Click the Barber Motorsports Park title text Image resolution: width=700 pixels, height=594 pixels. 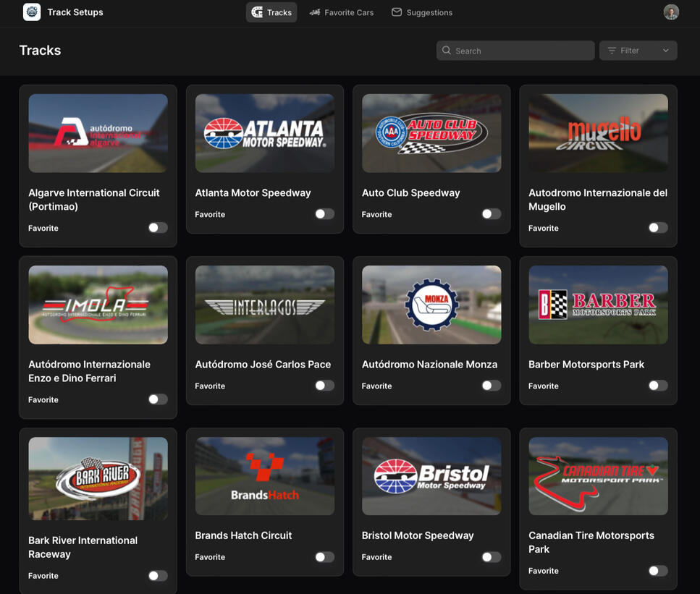[x=586, y=364]
